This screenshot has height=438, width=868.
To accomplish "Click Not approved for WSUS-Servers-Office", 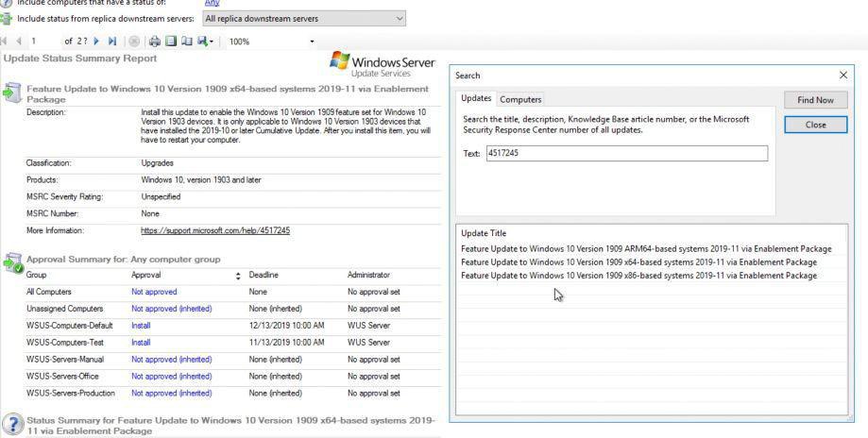I will coord(172,376).
